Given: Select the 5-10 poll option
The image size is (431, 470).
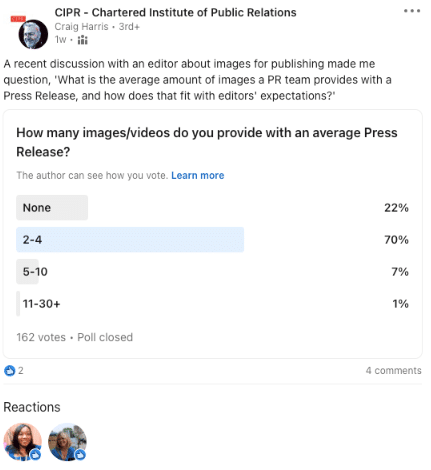Looking at the screenshot, I should [213, 272].
